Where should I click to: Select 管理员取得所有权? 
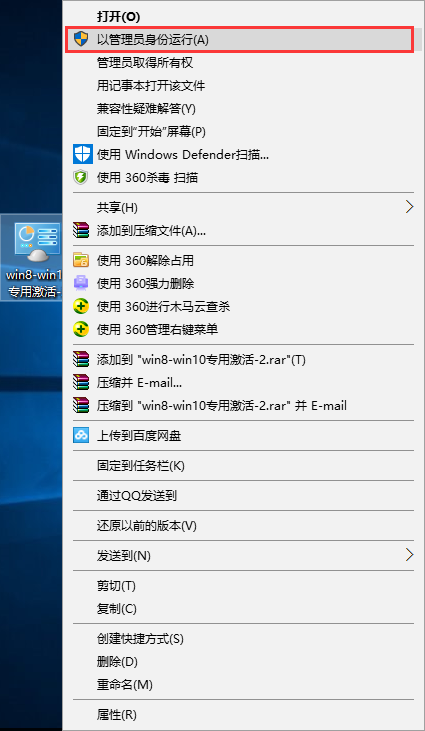point(144,62)
